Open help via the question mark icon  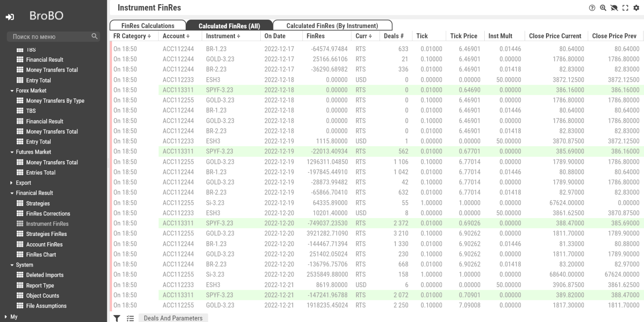click(592, 8)
